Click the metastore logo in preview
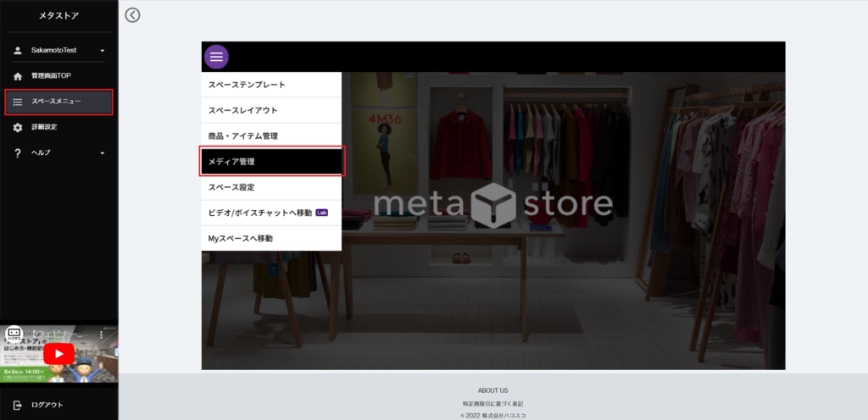868x420 pixels. (x=492, y=204)
